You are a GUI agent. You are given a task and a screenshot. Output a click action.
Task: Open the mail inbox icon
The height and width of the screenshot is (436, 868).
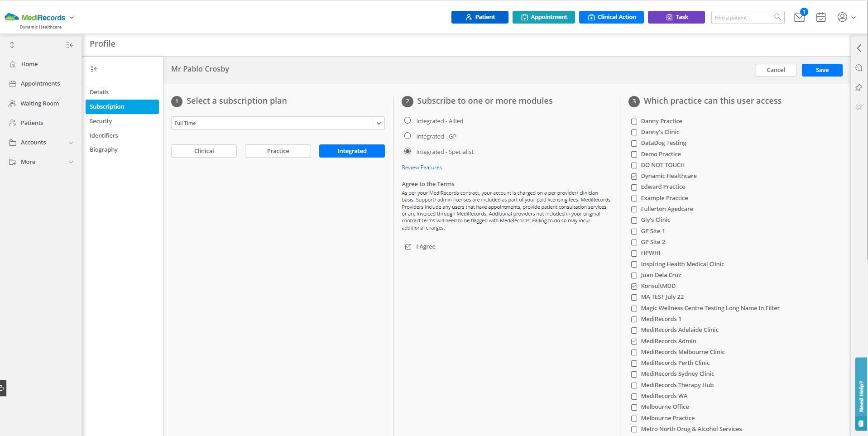(x=799, y=17)
